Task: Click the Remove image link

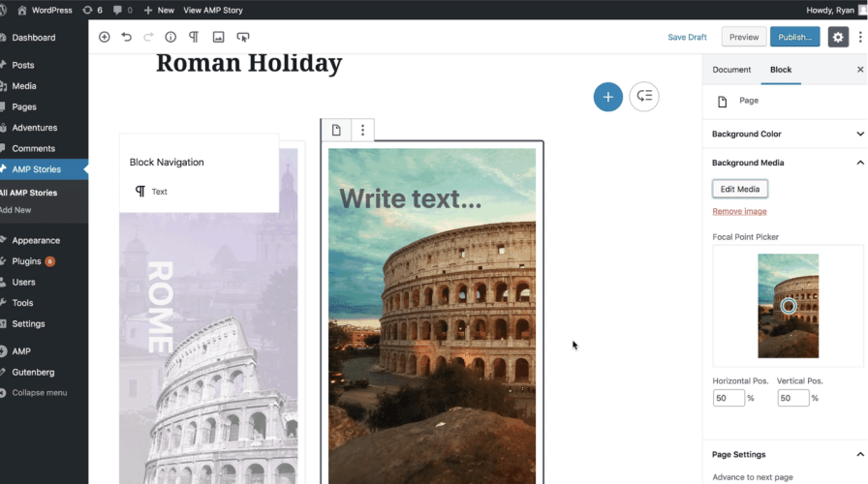Action: point(739,211)
